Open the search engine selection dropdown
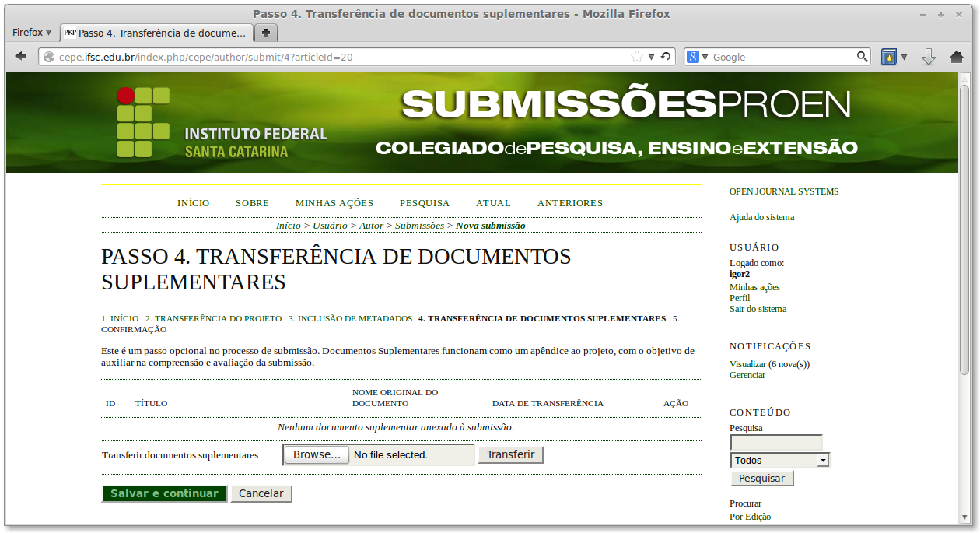Screen dimensions: 980x533 704,56
